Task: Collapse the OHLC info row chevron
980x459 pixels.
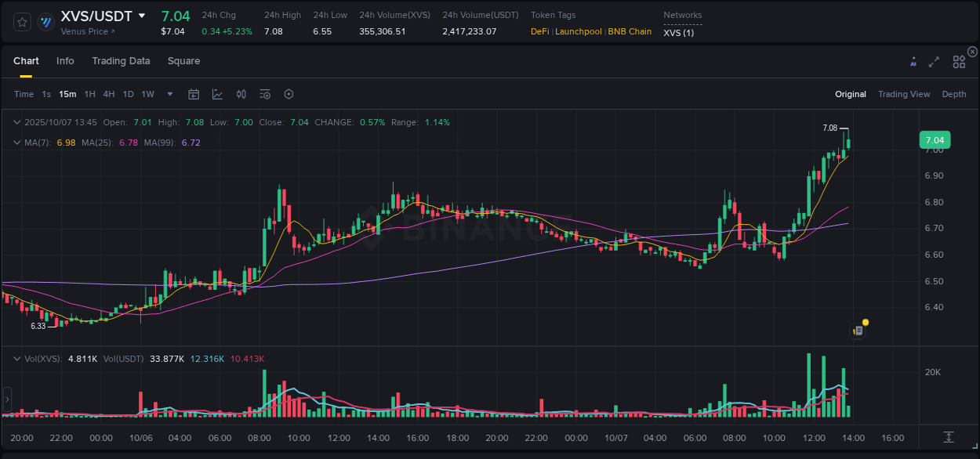Action: coord(17,122)
